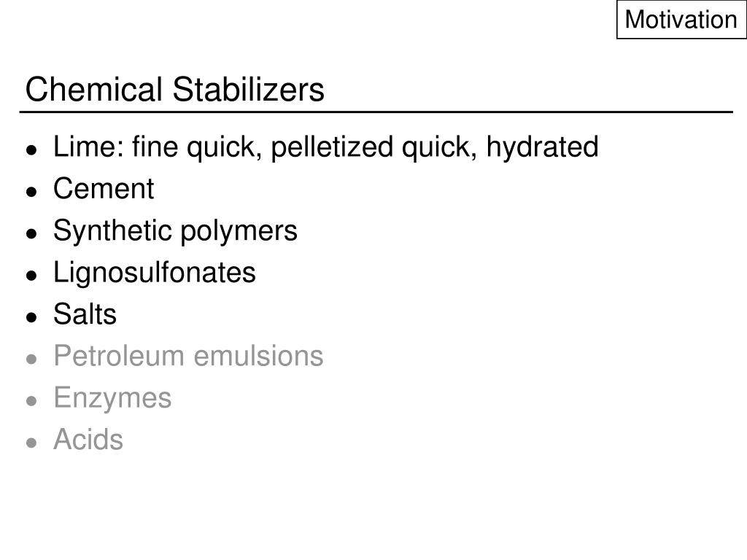Click the bullet dot beside Synthetic polymers
747x560 pixels.
point(31,234)
